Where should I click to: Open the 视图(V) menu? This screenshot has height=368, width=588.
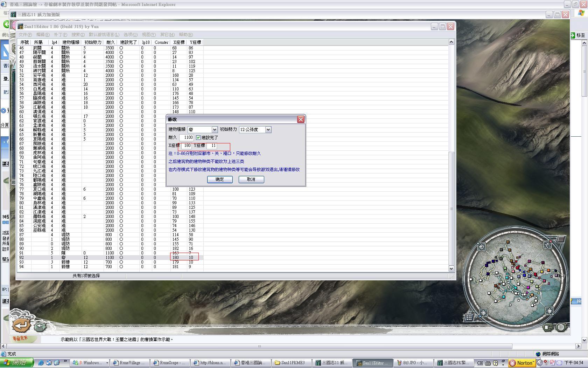(x=149, y=35)
